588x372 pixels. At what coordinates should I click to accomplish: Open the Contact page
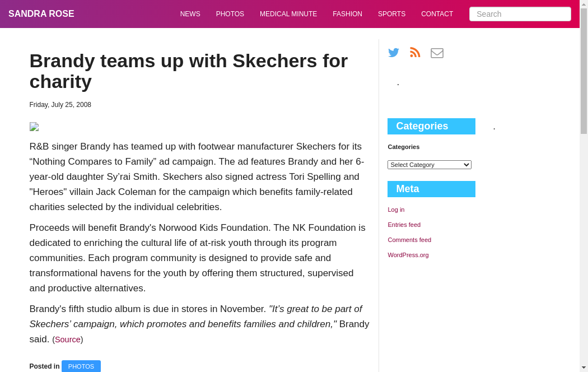pos(437,14)
